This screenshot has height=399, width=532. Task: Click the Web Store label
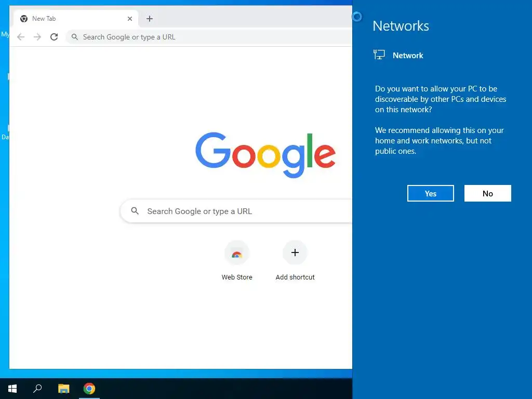point(237,277)
